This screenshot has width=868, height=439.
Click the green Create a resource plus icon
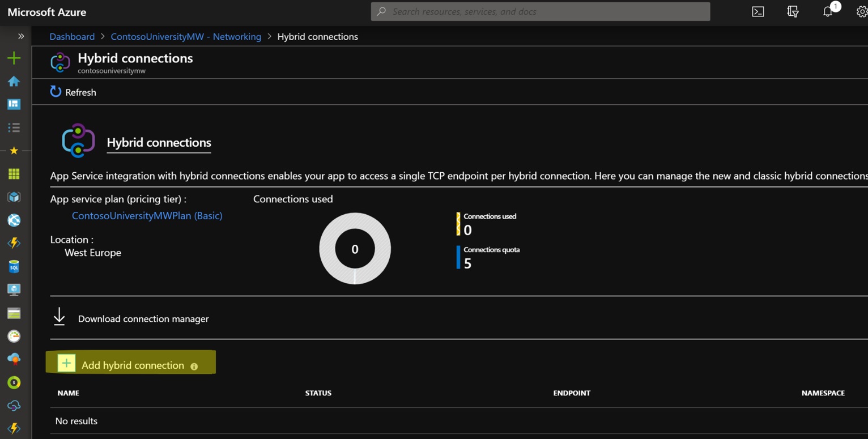click(14, 58)
